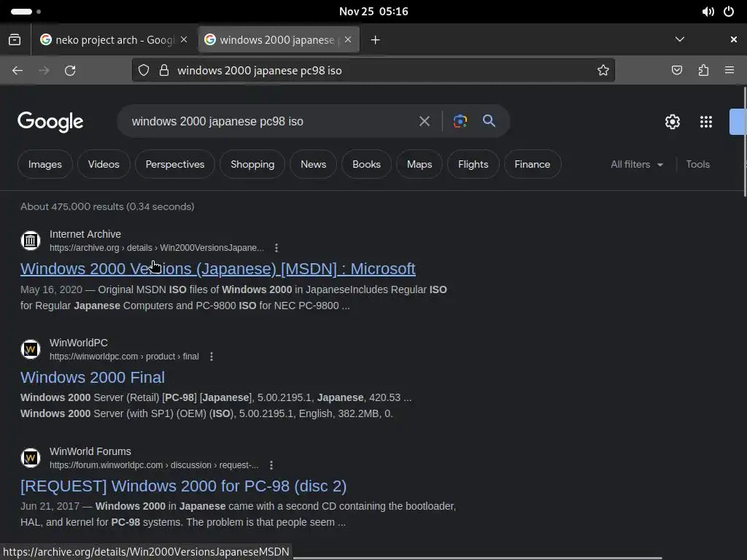Expand the All filters dropdown

pos(637,164)
